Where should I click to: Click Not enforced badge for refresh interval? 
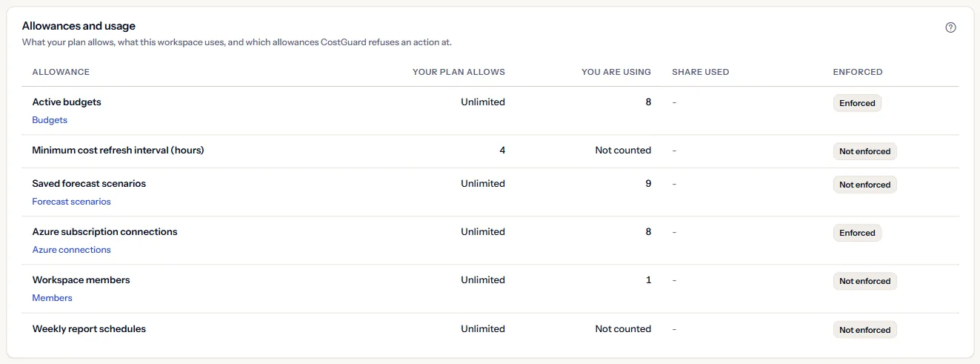(864, 151)
